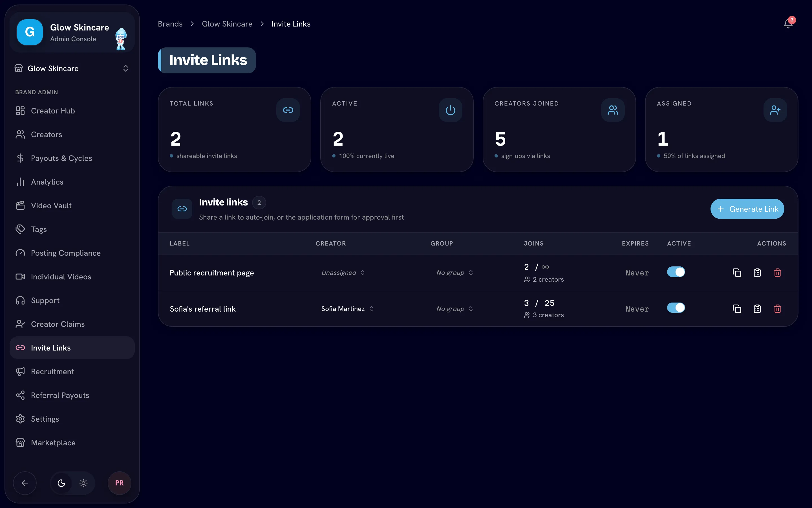Copy the Public recruitment page link
The image size is (812, 508).
tap(737, 272)
